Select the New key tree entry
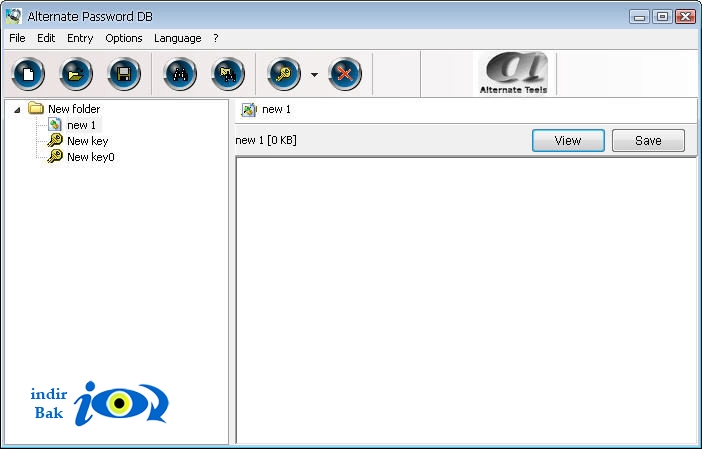The height and width of the screenshot is (449, 702). pyautogui.click(x=88, y=141)
